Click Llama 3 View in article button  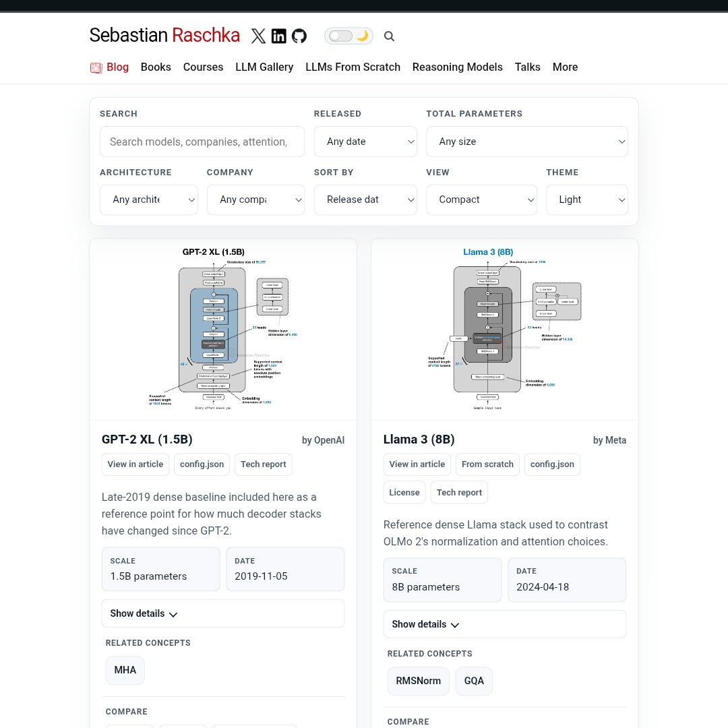tap(417, 464)
